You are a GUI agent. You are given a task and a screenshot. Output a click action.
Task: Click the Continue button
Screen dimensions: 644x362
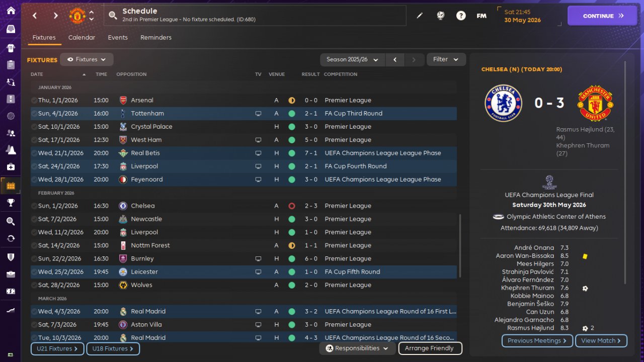tap(602, 16)
